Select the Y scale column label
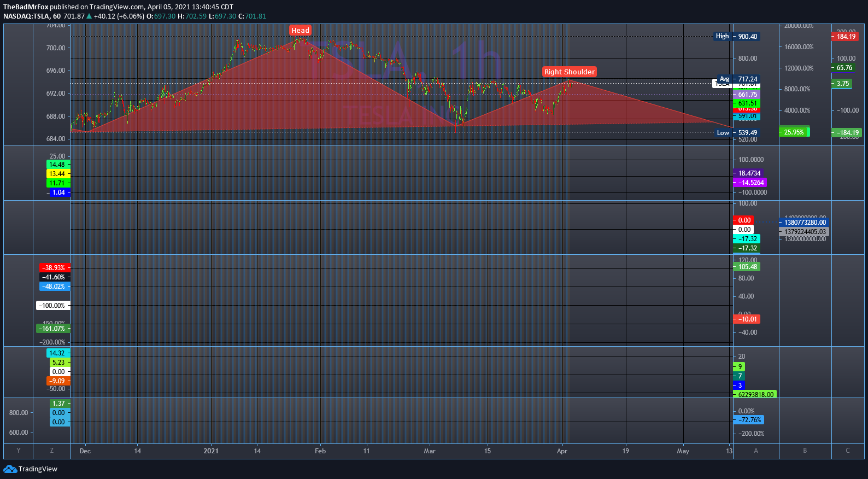Screen dimensions: 868x479 click(x=19, y=451)
